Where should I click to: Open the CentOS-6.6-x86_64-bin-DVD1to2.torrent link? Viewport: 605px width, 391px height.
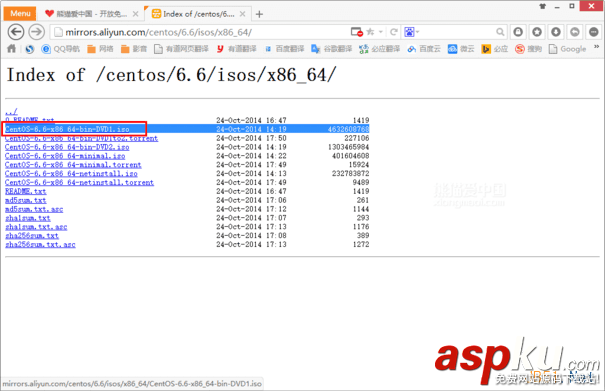(x=81, y=138)
